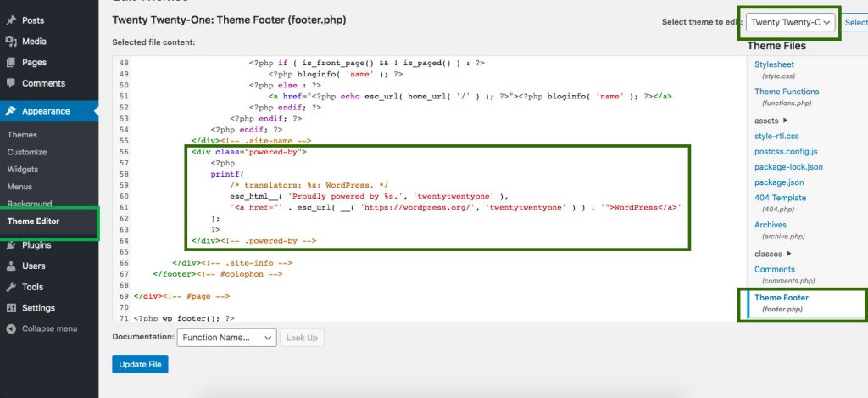Open package.json file
This screenshot has width=868, height=398.
click(x=779, y=182)
